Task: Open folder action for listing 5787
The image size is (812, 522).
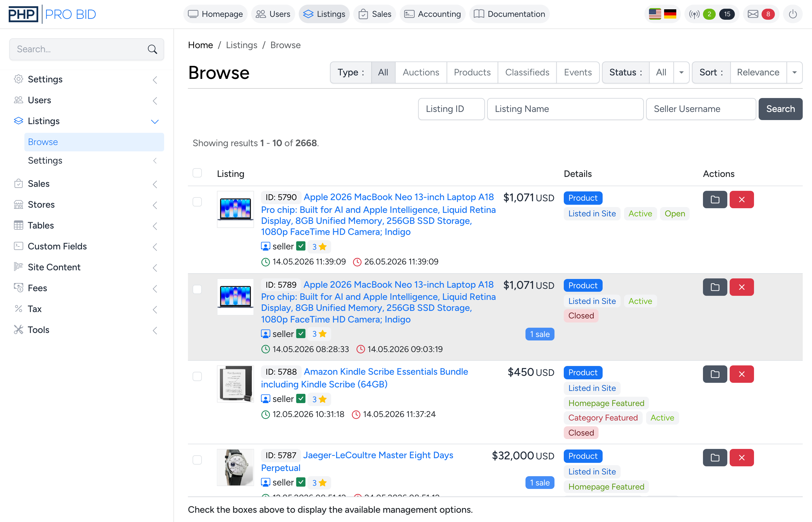Action: pos(715,458)
